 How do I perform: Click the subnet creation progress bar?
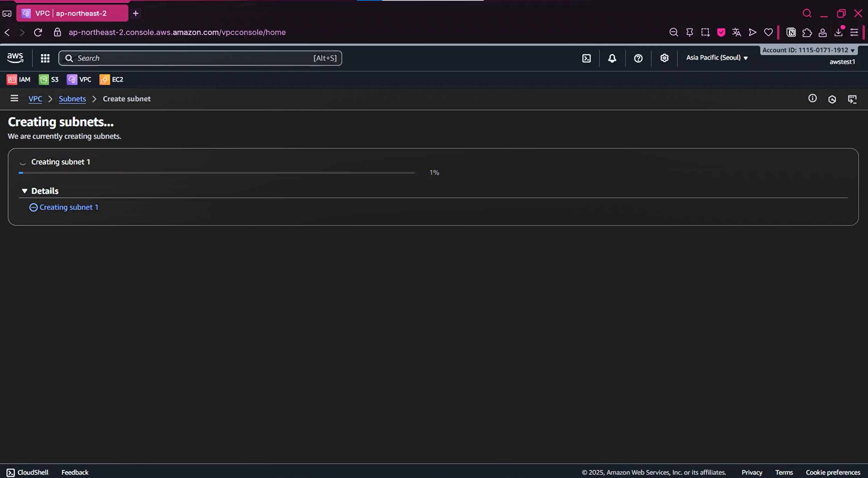(216, 173)
